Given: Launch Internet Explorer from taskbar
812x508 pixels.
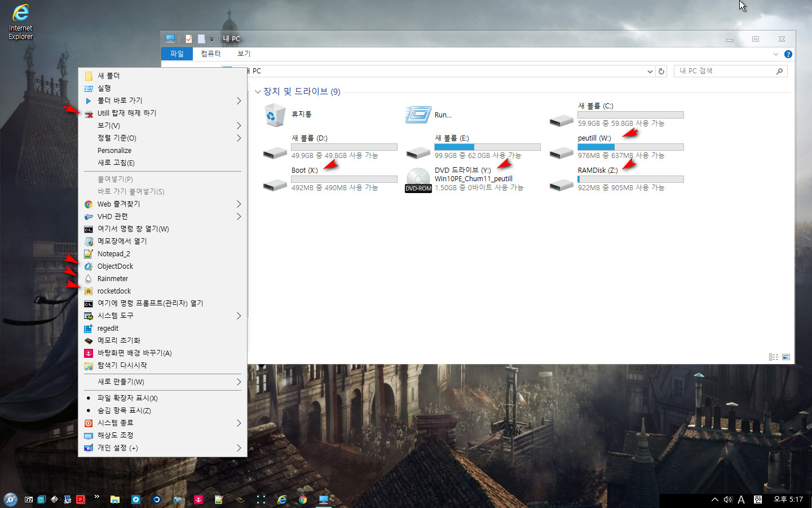Looking at the screenshot, I should [x=282, y=500].
